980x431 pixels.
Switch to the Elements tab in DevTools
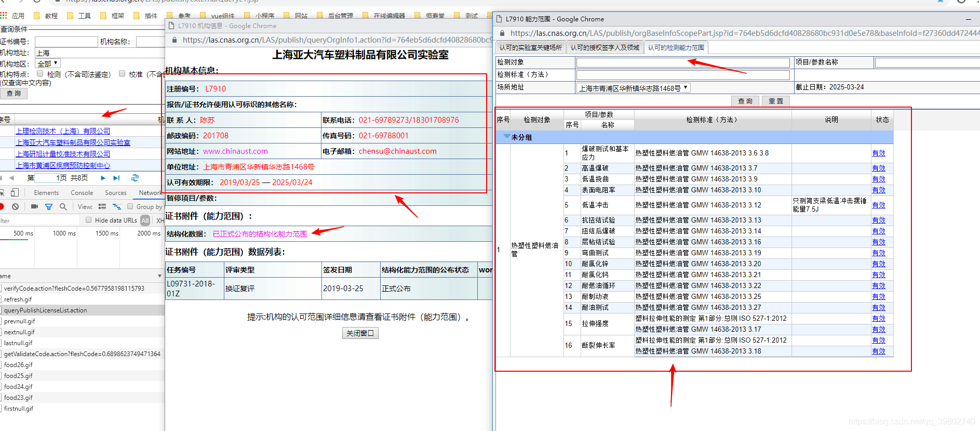(46, 193)
